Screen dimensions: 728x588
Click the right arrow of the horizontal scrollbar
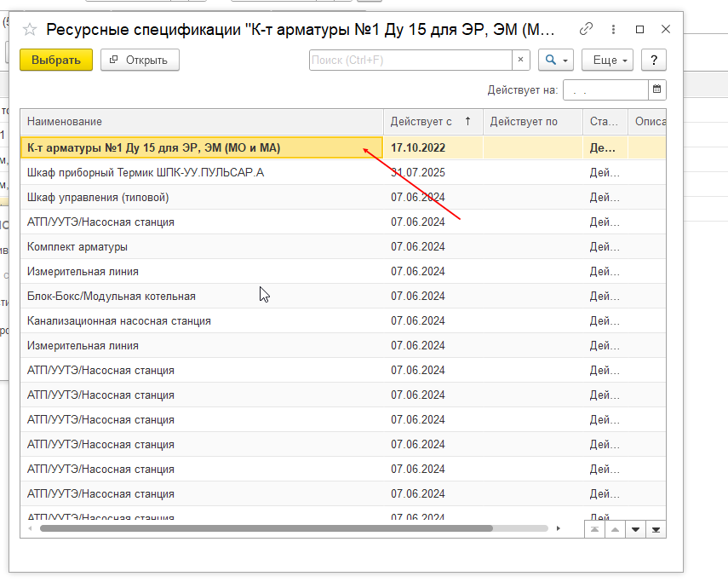coord(558,528)
